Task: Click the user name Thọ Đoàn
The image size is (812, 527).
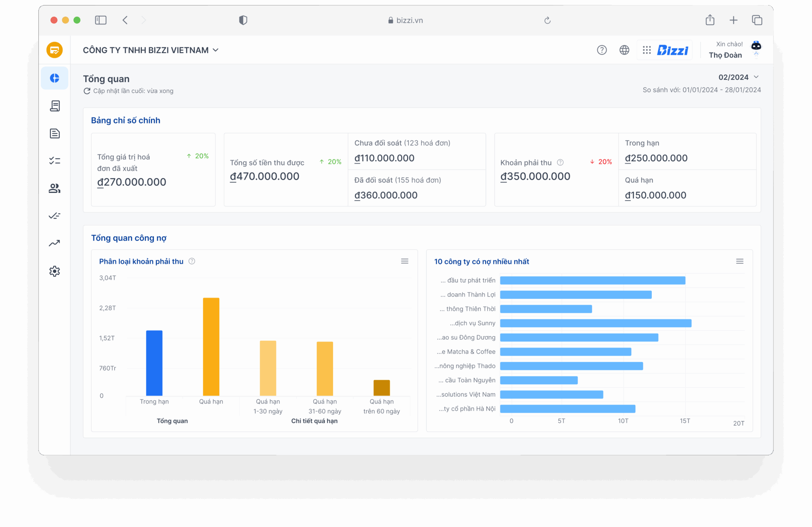Action: pyautogui.click(x=726, y=55)
